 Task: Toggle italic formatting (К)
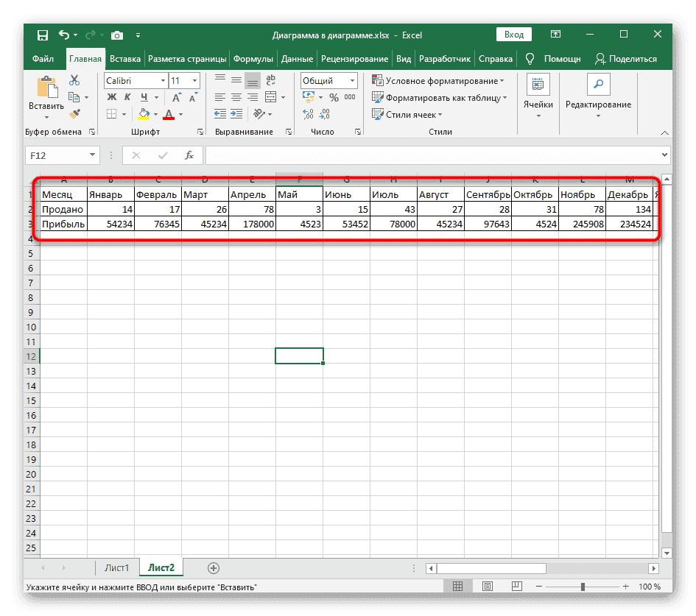tap(127, 97)
